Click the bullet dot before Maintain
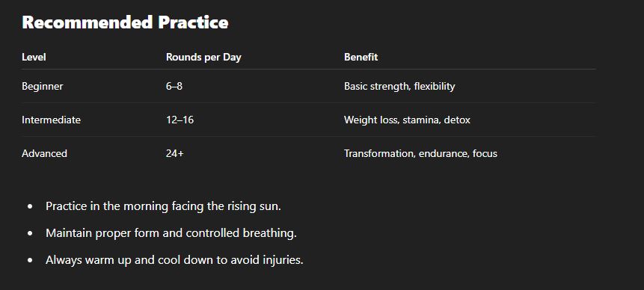644x290 pixels. click(x=30, y=233)
